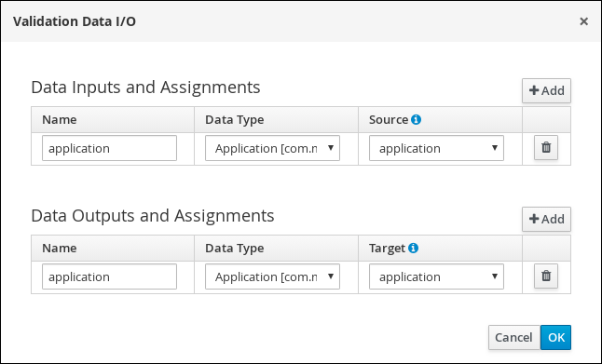
Task: Open the data input Source dropdown
Action: tap(436, 148)
